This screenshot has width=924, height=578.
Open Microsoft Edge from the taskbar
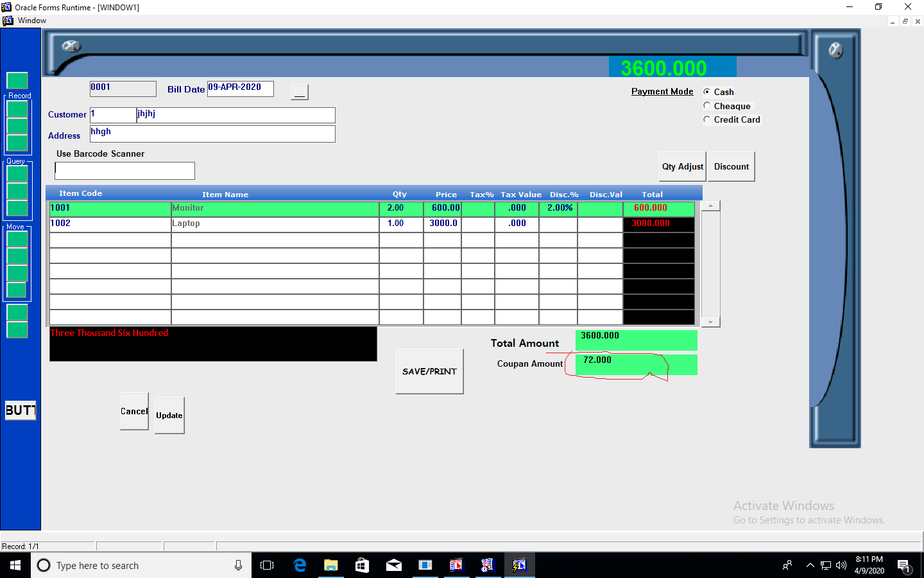pos(300,565)
